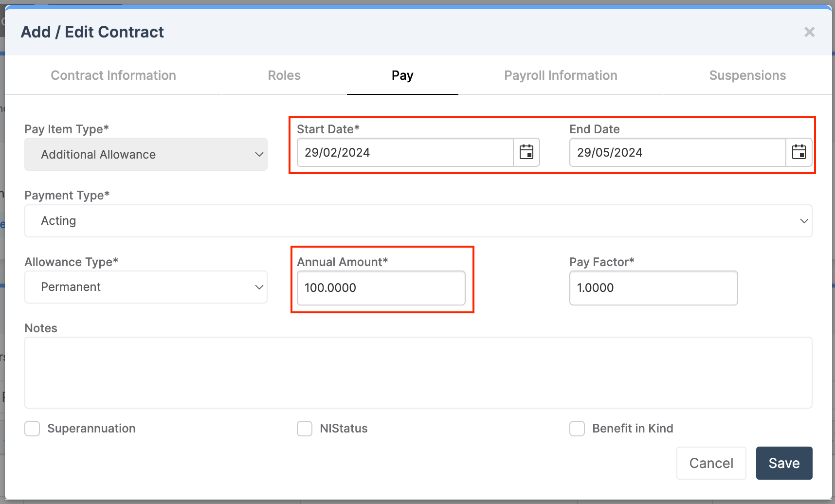This screenshot has height=504, width=835.
Task: Expand the Pay Item Type dropdown
Action: pyautogui.click(x=146, y=154)
